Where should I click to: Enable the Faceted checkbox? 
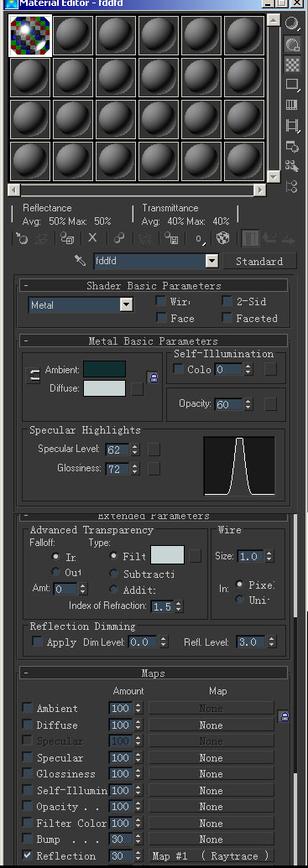point(227,318)
